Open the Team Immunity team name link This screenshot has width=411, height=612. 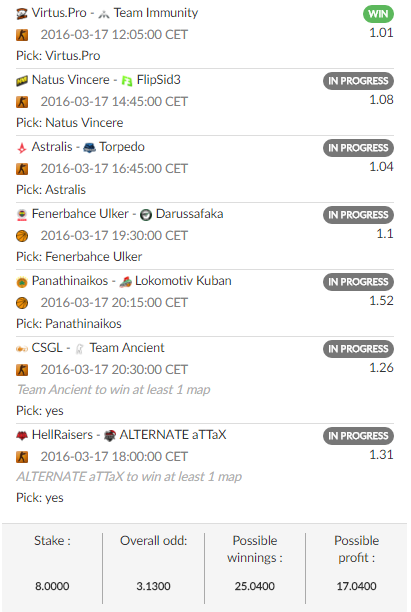tap(156, 13)
